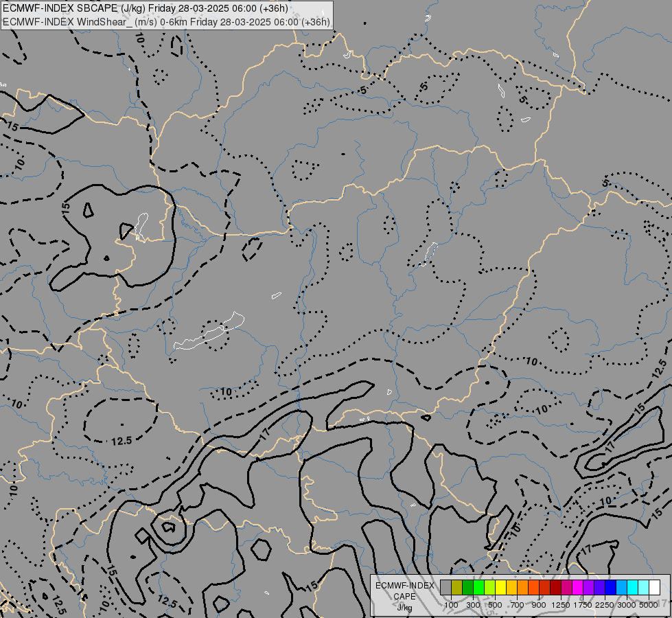Pick the pure yellow swatch above 500
672x618 pixels.
click(x=500, y=587)
